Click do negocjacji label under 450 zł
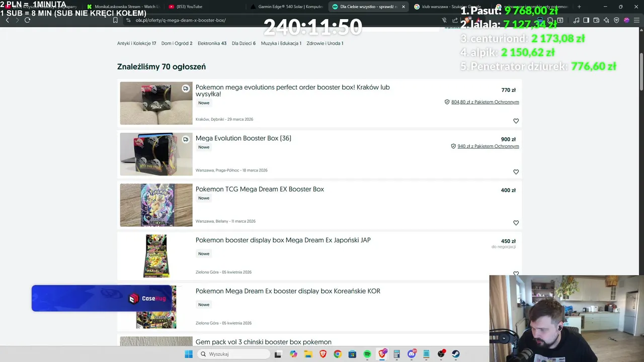This screenshot has width=644, height=362. pyautogui.click(x=504, y=247)
